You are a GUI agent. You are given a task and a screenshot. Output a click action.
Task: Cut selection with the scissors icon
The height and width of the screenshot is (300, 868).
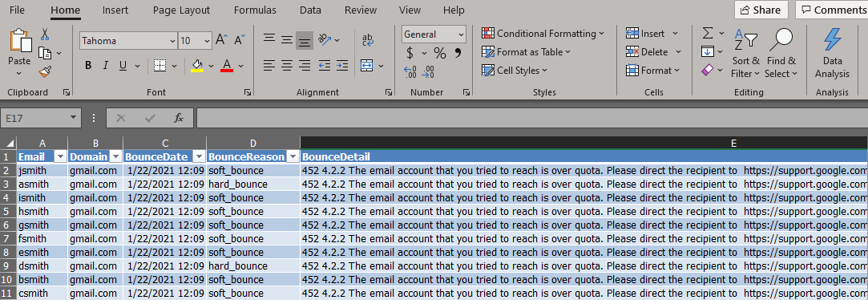[x=45, y=34]
